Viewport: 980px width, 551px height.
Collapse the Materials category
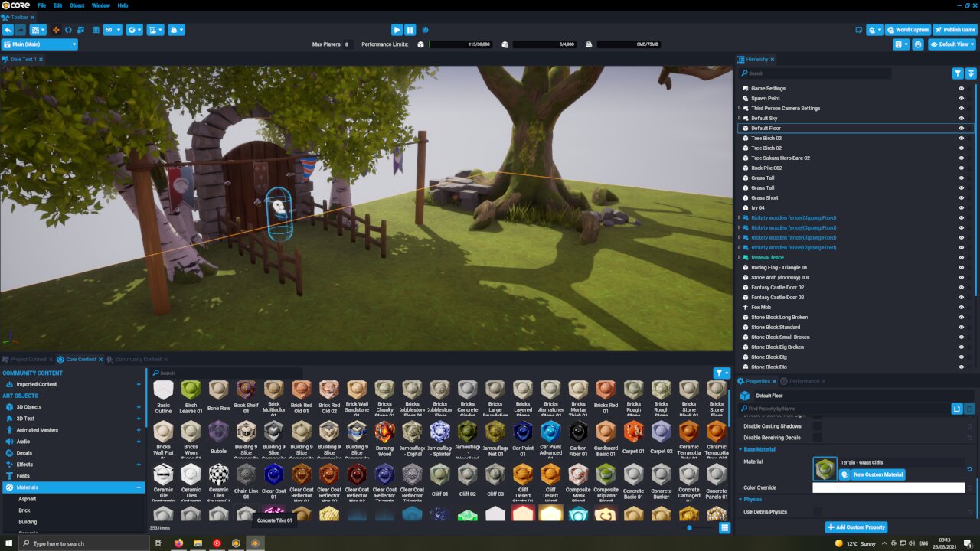pos(139,487)
